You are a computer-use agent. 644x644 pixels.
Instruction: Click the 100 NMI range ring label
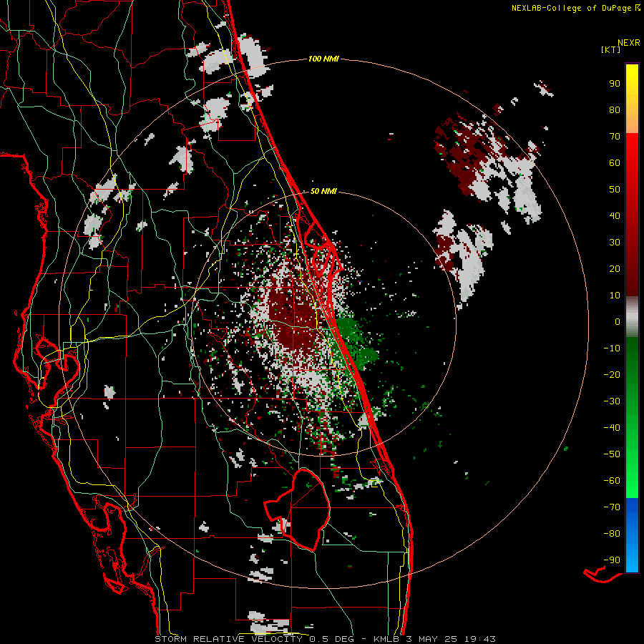[x=323, y=59]
